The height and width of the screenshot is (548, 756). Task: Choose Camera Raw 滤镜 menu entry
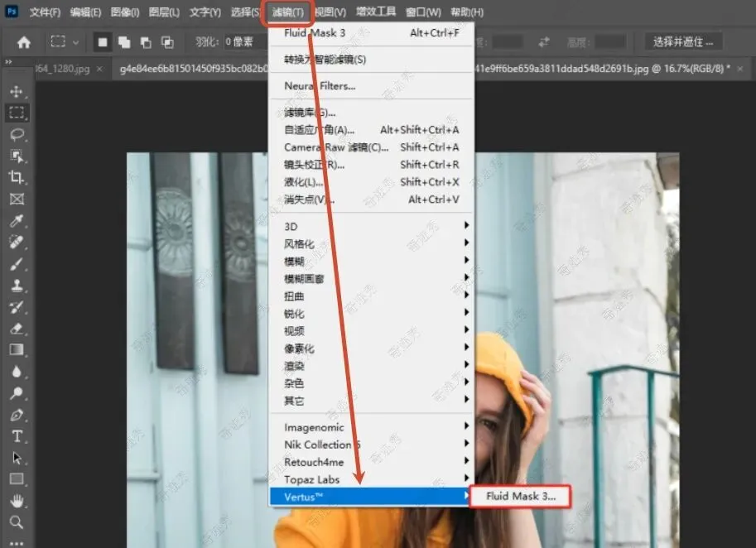(x=370, y=147)
